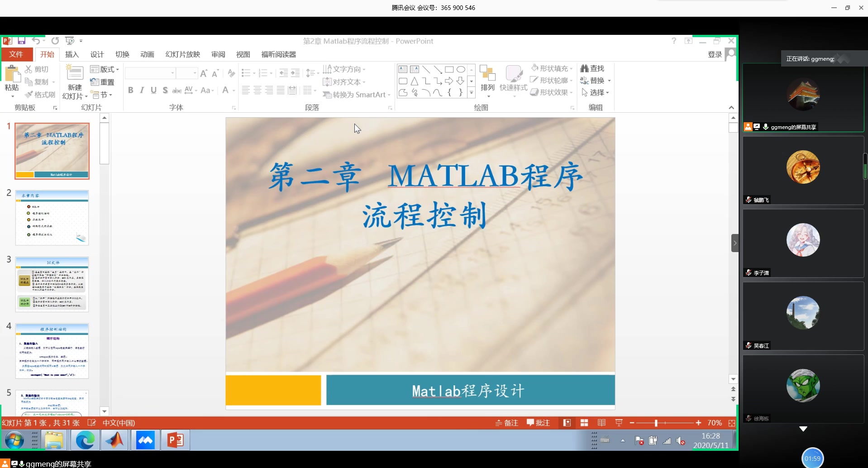Click Replace (替换) button
The width and height of the screenshot is (868, 468).
click(593, 80)
